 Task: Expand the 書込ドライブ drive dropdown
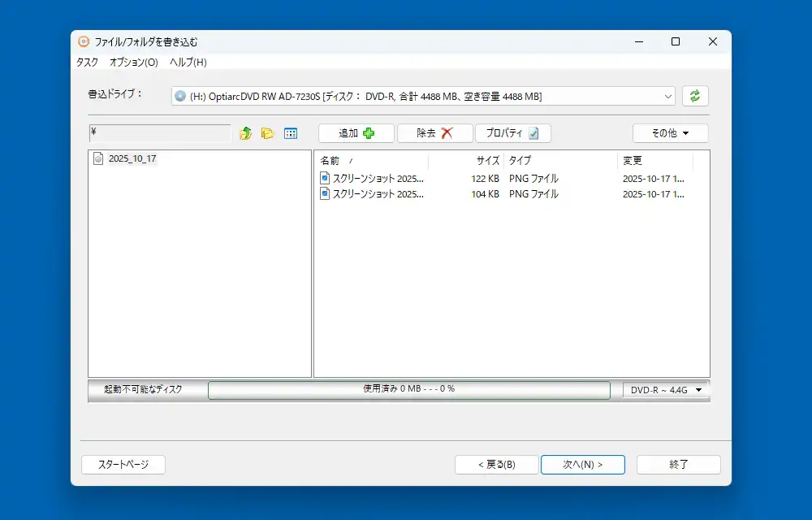667,96
